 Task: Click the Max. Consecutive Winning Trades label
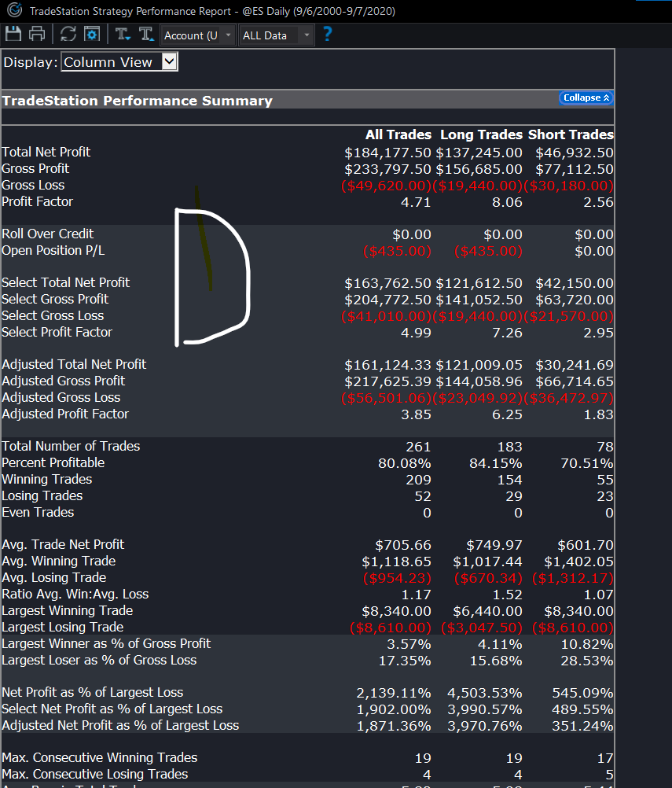tap(100, 758)
